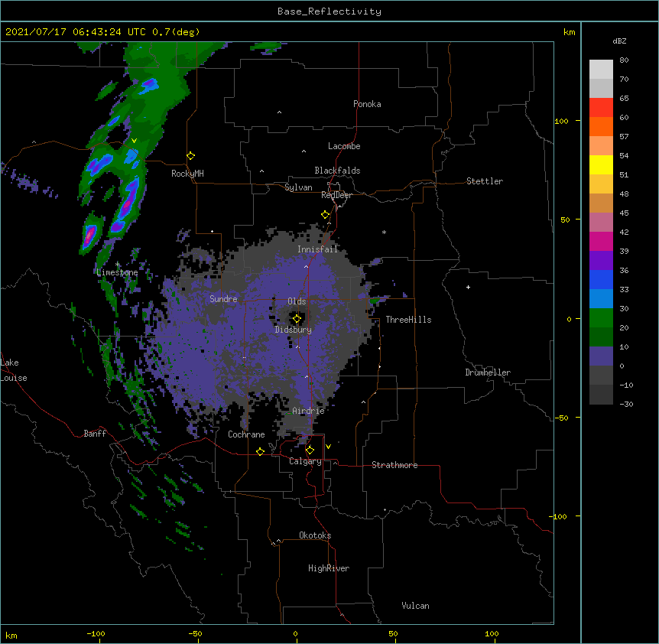This screenshot has height=644, width=659.
Task: Click the white plus marker north of Drumheller
Action: (x=468, y=287)
